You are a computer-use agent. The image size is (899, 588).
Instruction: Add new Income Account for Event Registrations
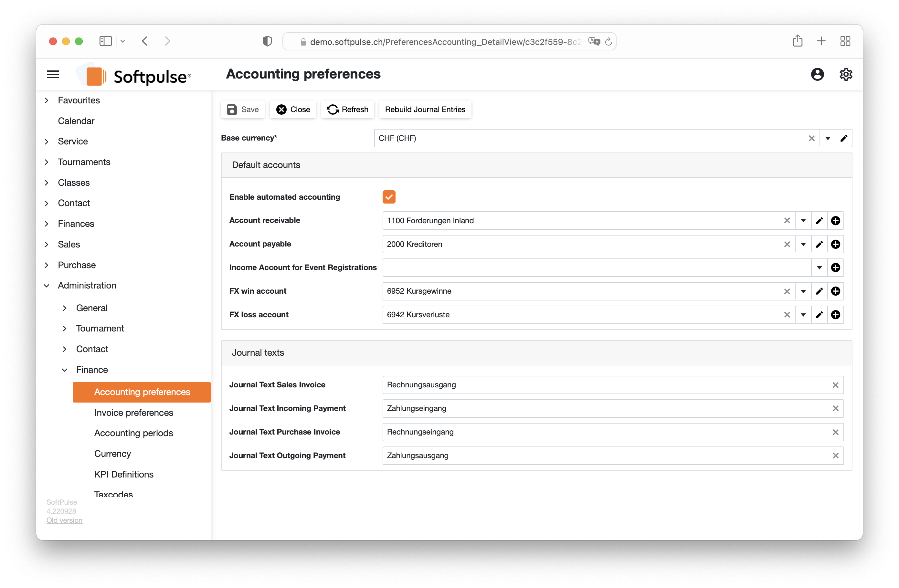tap(835, 268)
